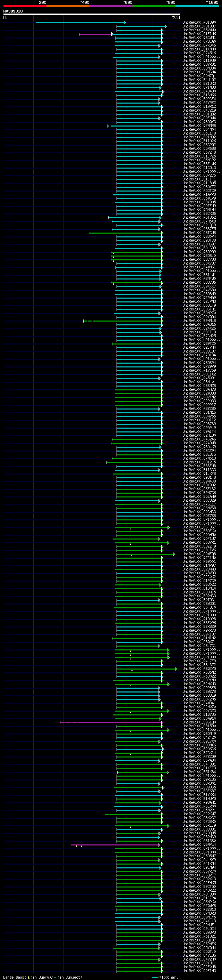
Task: Click the purple alignment bar for UniRef100_C1EIU6
Action: point(96,34)
